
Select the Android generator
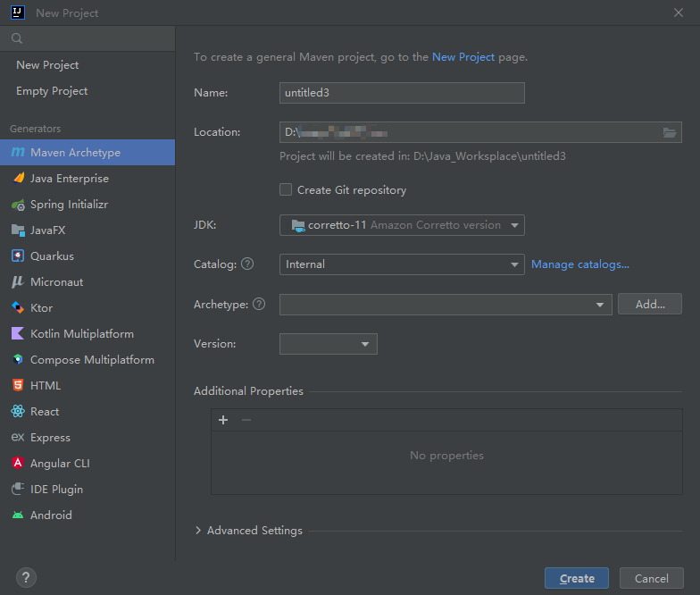(x=51, y=515)
